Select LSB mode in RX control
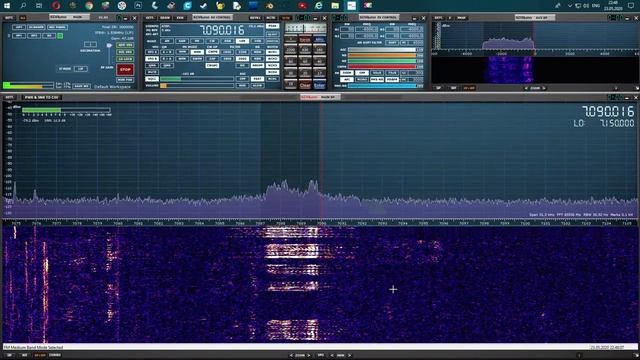The width and height of the screenshot is (640, 360). [x=242, y=41]
